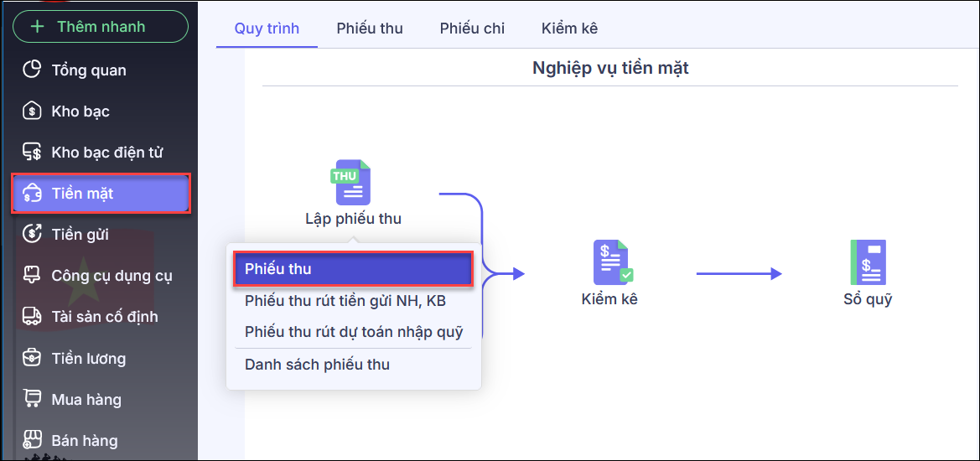Choose Phiếu thu rút tiền gửi NH, KB
The height and width of the screenshot is (461, 980).
tap(345, 301)
